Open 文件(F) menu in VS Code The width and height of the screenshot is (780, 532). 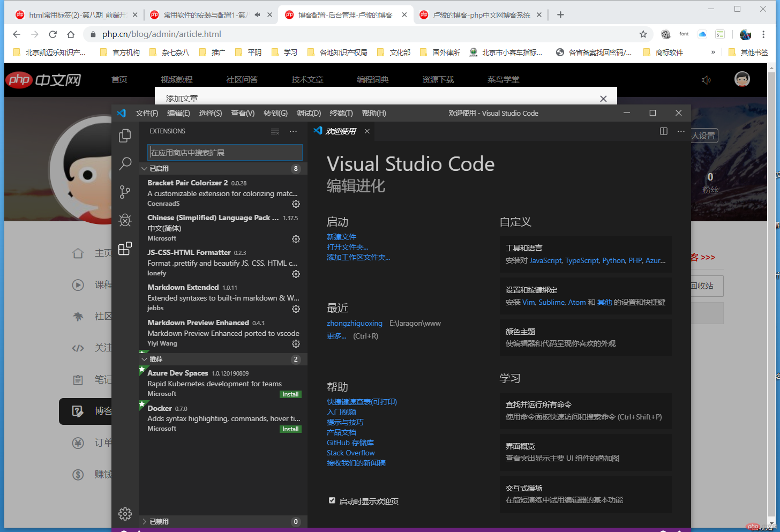[x=147, y=113]
